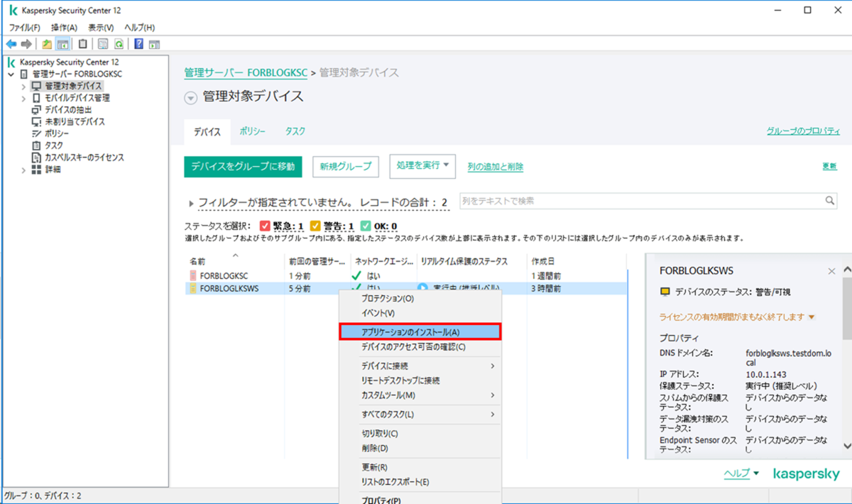Choose イベント(V) from context menu
This screenshot has height=504, width=852.
(421, 313)
